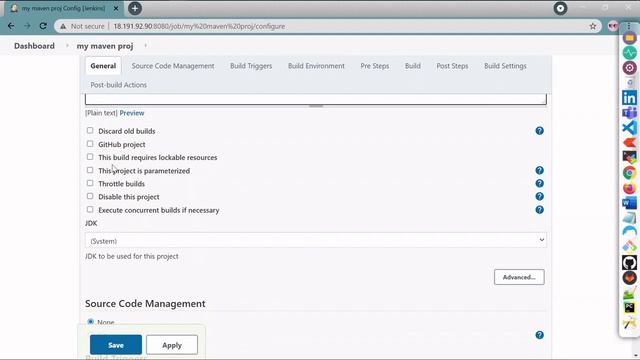Enable This project is parameterized
Image resolution: width=640 pixels, height=360 pixels.
(90, 170)
